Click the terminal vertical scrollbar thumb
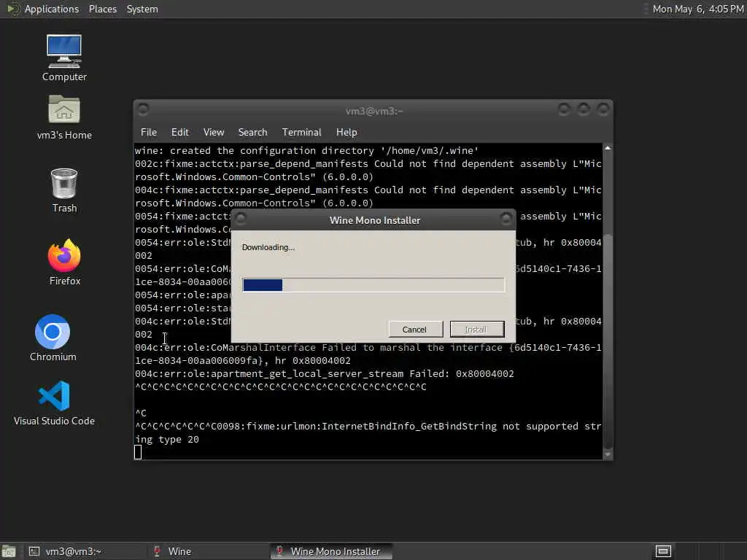 coord(608,341)
